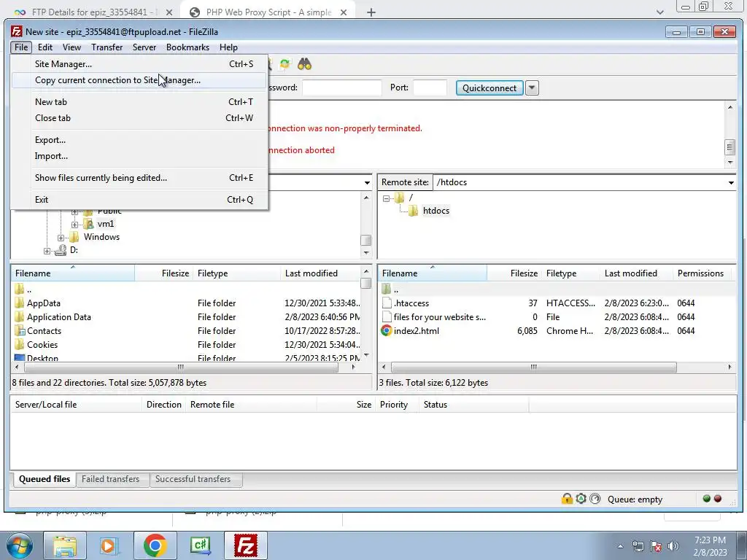Choose Show files currently being edited
Viewport: 747px width, 560px height.
tap(139, 178)
